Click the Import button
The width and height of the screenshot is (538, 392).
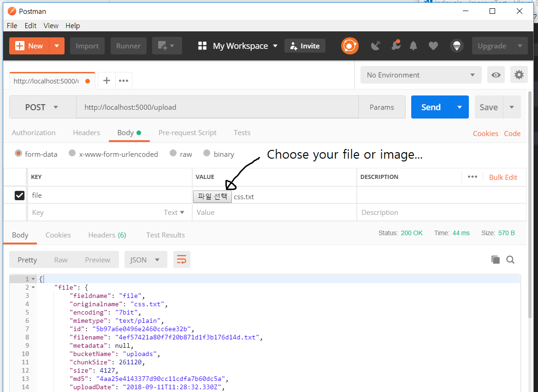(x=87, y=46)
